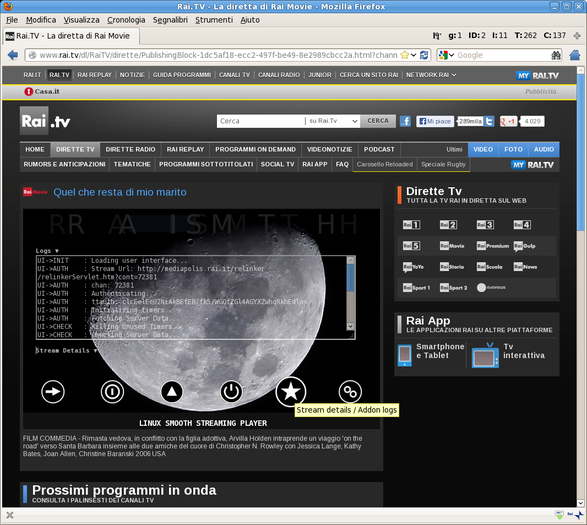Select the DIRETTE RADIO tab
The width and height of the screenshot is (587, 525).
pos(130,149)
